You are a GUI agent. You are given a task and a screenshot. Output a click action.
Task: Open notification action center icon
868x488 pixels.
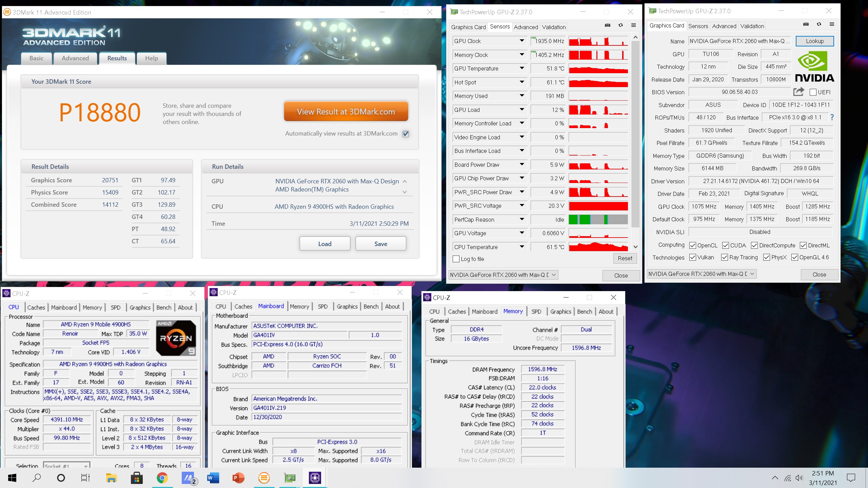[x=851, y=478]
